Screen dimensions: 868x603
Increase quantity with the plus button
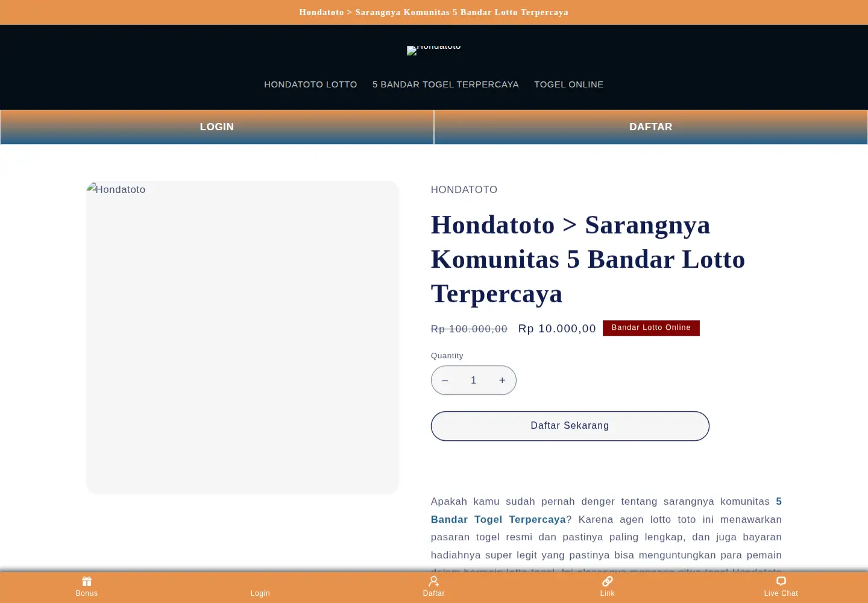coord(502,380)
